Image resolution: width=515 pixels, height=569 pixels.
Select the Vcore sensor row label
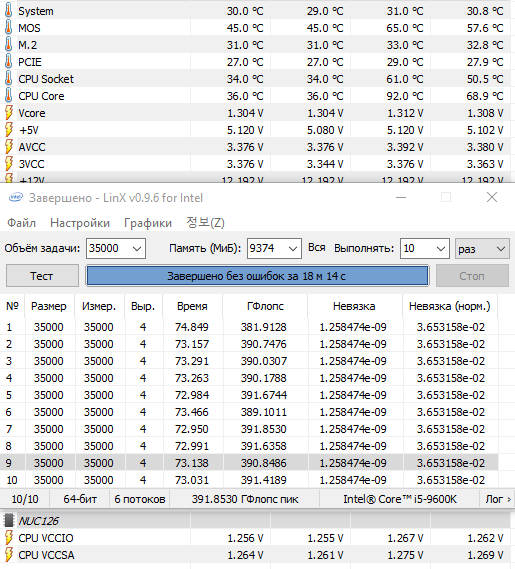(32, 113)
